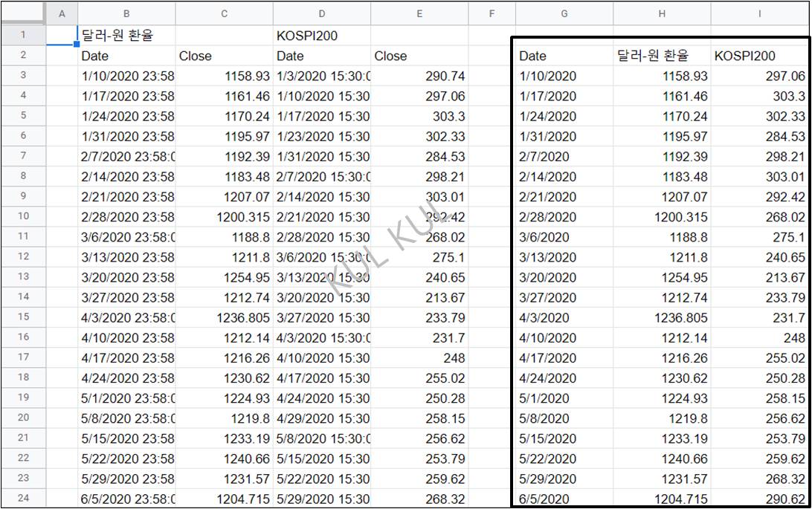Select cell 284.53 in column E

tap(419, 157)
